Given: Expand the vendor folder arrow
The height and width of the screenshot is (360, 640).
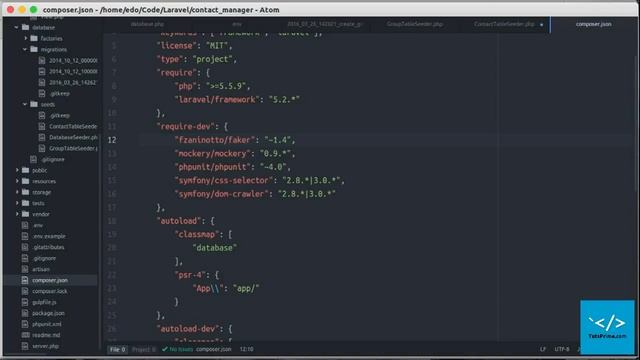Looking at the screenshot, I should [x=17, y=214].
